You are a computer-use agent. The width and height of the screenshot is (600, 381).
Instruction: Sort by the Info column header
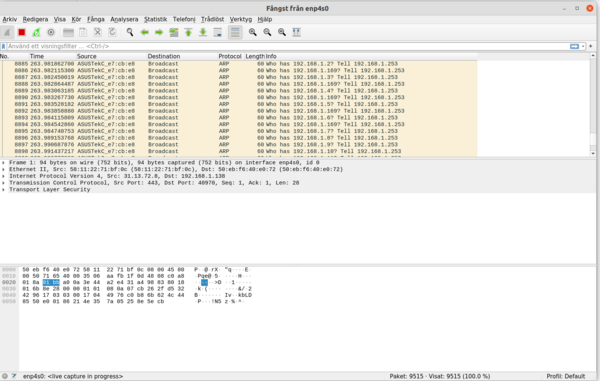(x=371, y=56)
